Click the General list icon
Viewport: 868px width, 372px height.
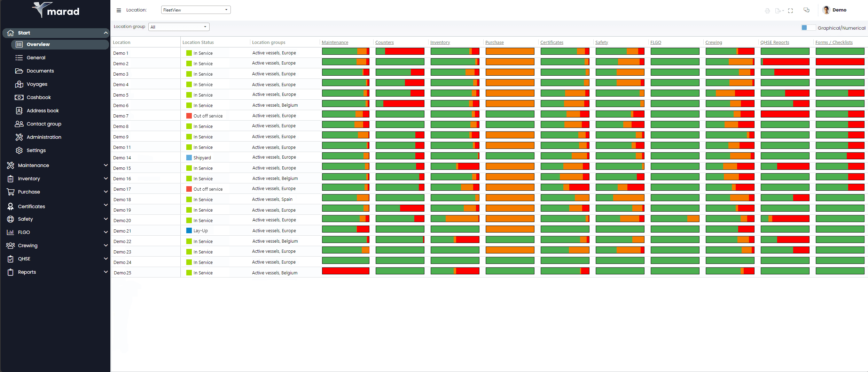[x=19, y=58]
